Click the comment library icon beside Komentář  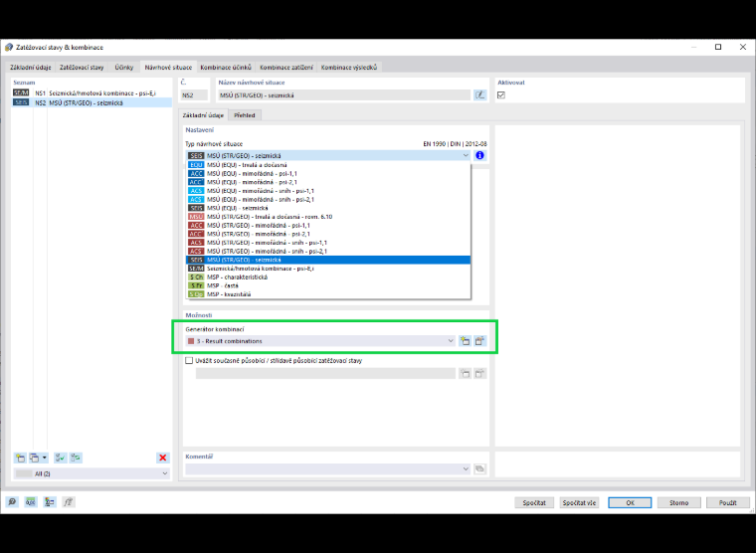point(479,468)
